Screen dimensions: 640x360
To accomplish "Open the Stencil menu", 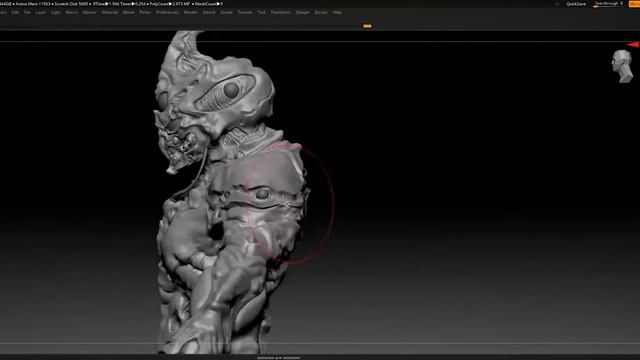I will [209, 12].
